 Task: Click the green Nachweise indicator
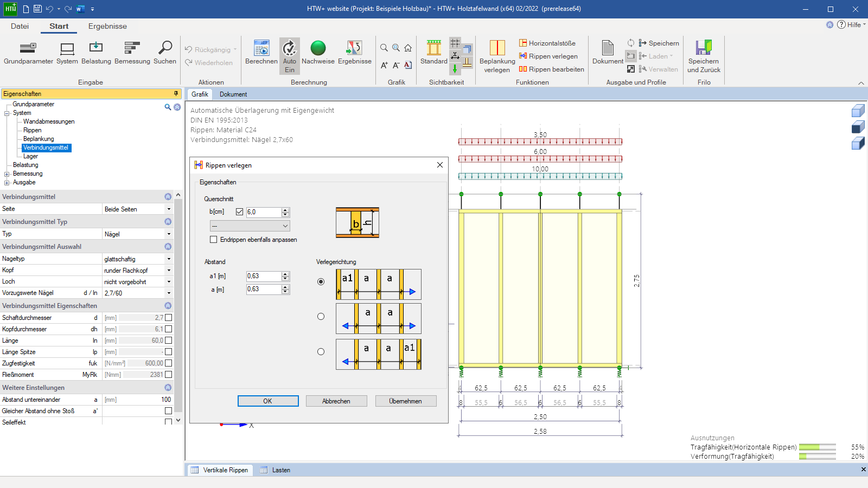(x=318, y=53)
